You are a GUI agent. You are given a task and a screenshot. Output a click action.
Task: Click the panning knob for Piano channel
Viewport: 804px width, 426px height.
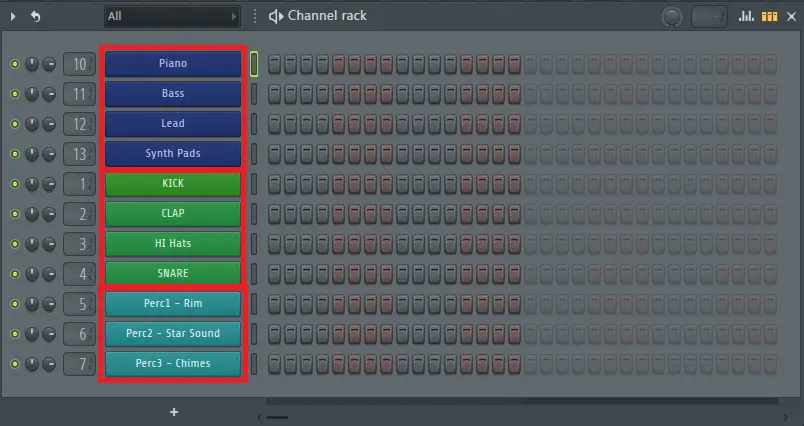click(32, 64)
